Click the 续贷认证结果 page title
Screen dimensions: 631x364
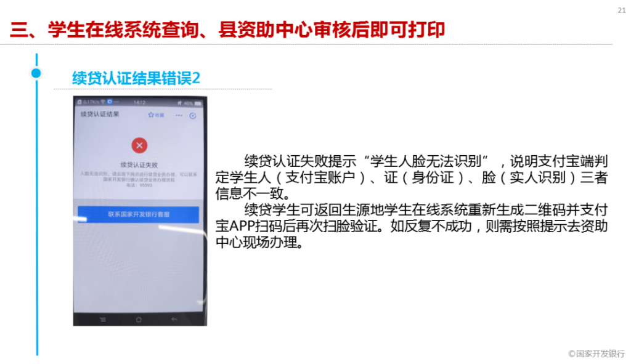click(100, 114)
